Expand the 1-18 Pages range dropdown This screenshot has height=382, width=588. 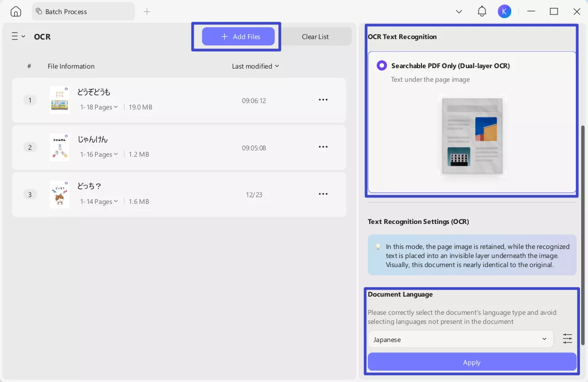[99, 107]
